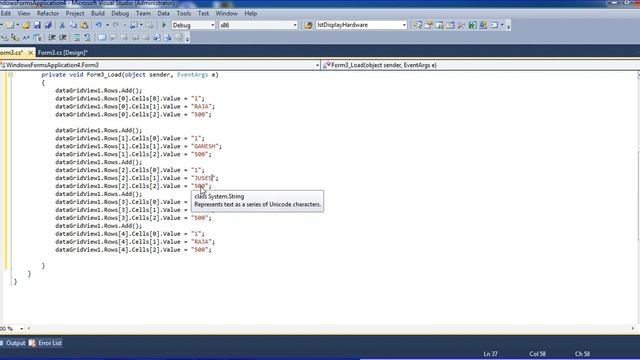Open the View menu
Viewport: 640px width, 360px height.
pos(24,13)
